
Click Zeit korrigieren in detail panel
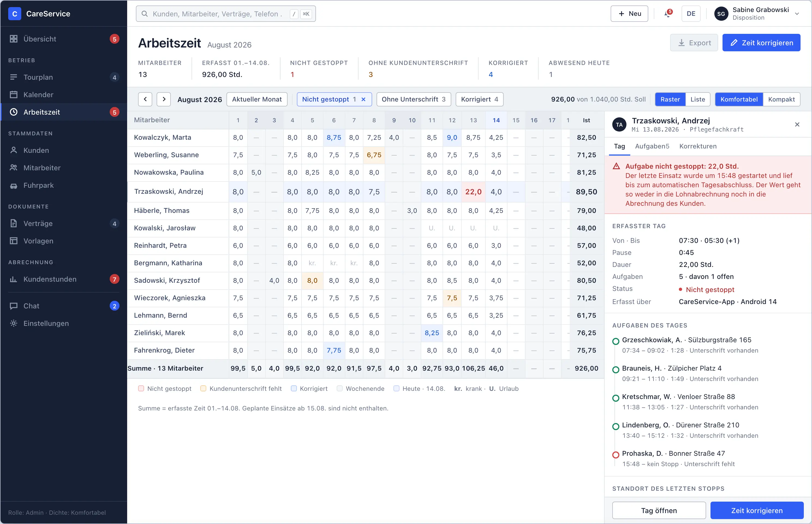click(x=757, y=510)
